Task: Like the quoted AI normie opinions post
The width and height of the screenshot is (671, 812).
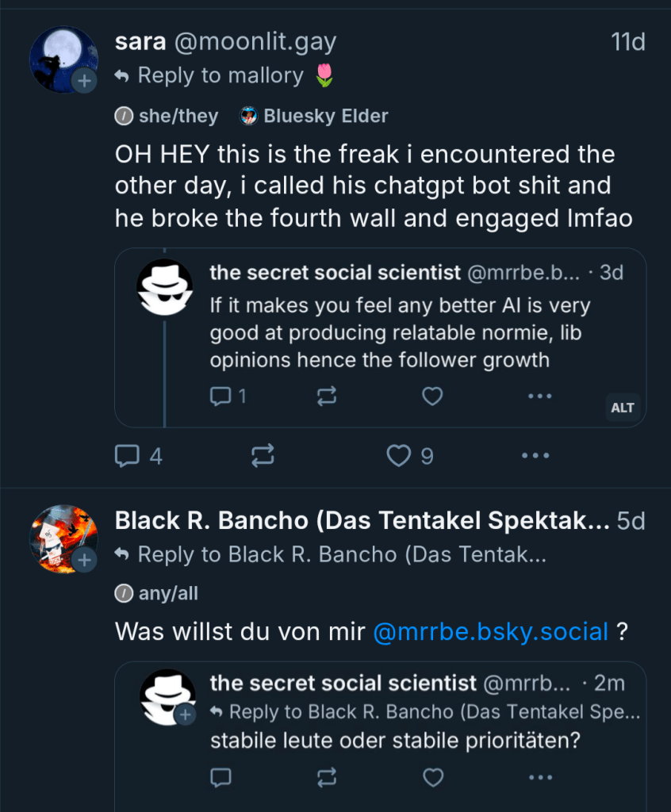Action: pos(432,396)
